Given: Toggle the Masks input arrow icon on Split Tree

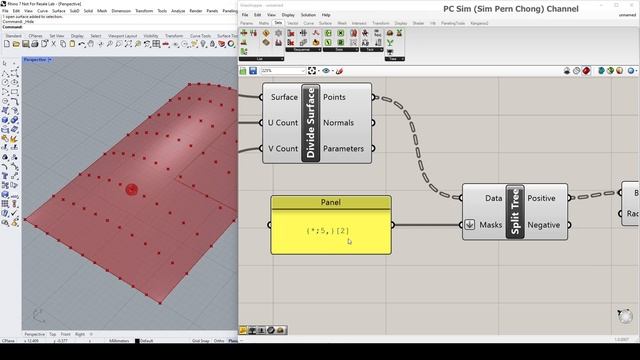Looking at the screenshot, I should pyautogui.click(x=470, y=224).
